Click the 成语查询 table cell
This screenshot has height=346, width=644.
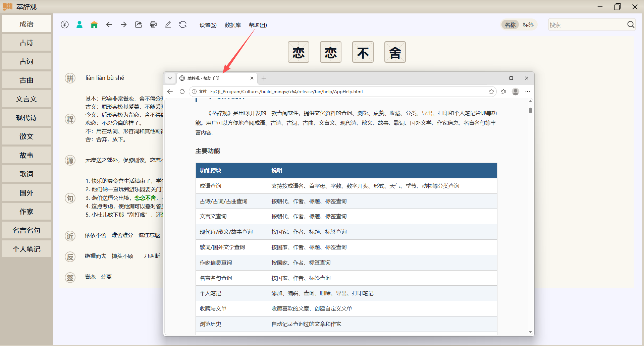(231, 186)
